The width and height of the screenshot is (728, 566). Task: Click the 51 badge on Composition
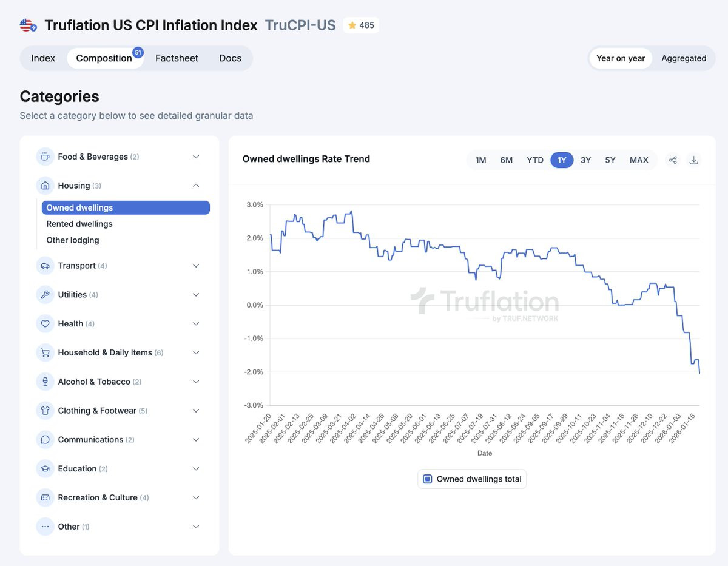point(138,53)
